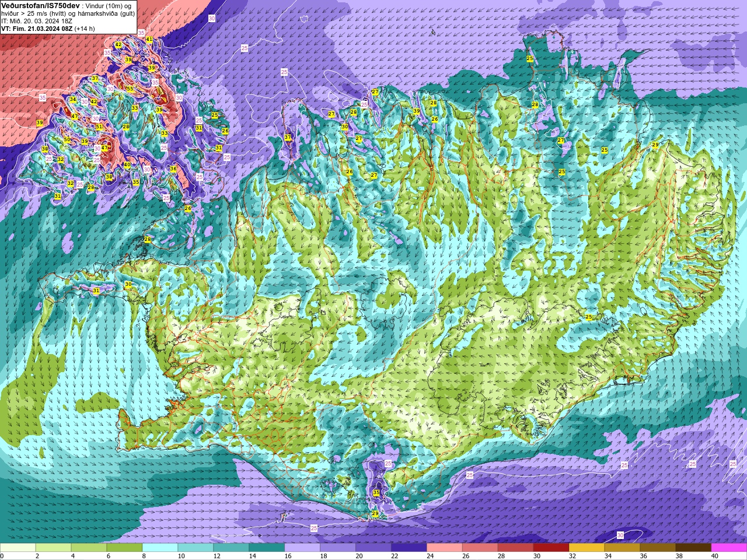Click the Veðurstofan/IS750dev title text
Viewport: 747px width, 560px height.
[x=41, y=5]
